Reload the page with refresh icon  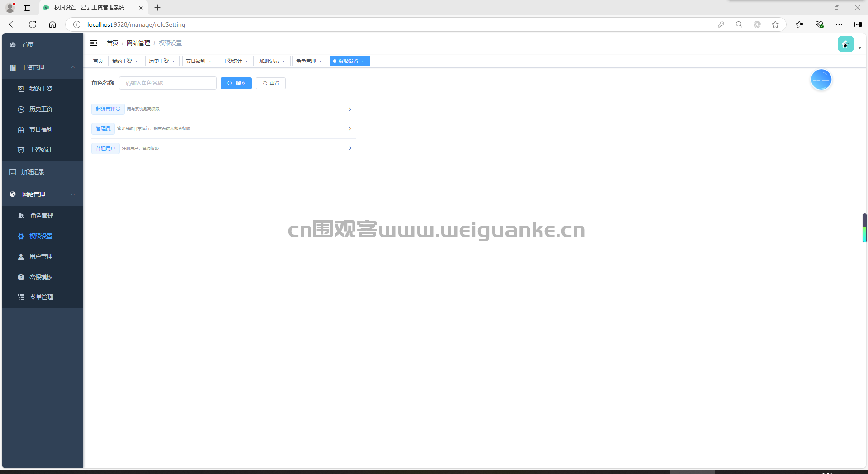[33, 24]
